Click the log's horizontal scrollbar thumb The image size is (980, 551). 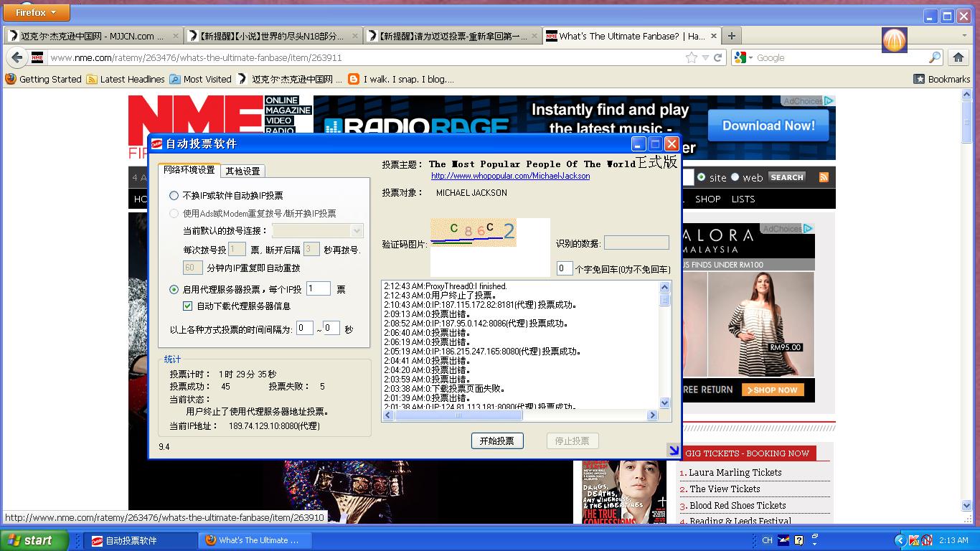[x=458, y=415]
